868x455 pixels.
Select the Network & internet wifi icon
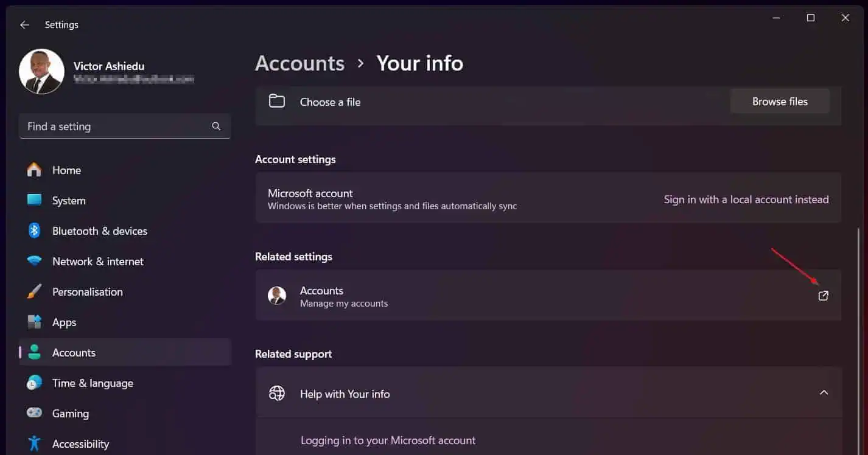coord(35,261)
